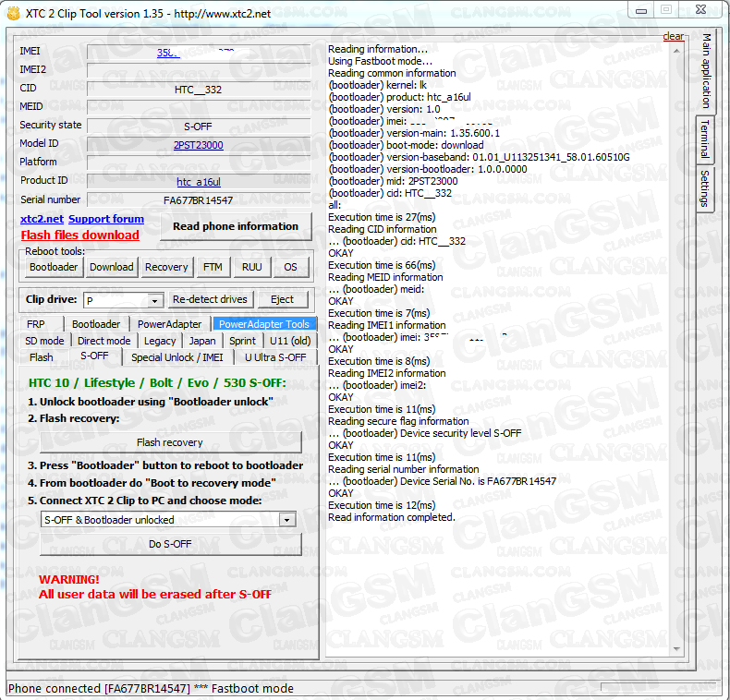Screen dimensions: 730x700
Task: Click the Do S-OFF button
Action: pyautogui.click(x=170, y=544)
